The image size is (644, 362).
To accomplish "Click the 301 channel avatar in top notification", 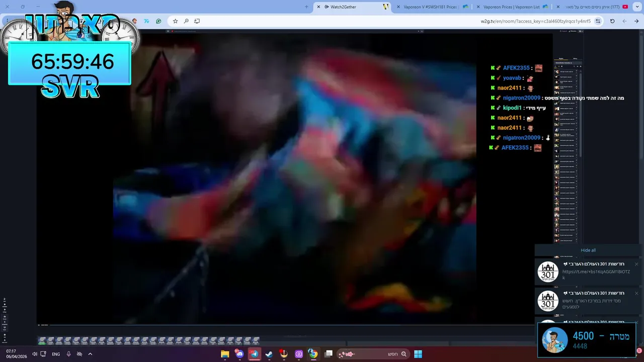I will (x=548, y=272).
